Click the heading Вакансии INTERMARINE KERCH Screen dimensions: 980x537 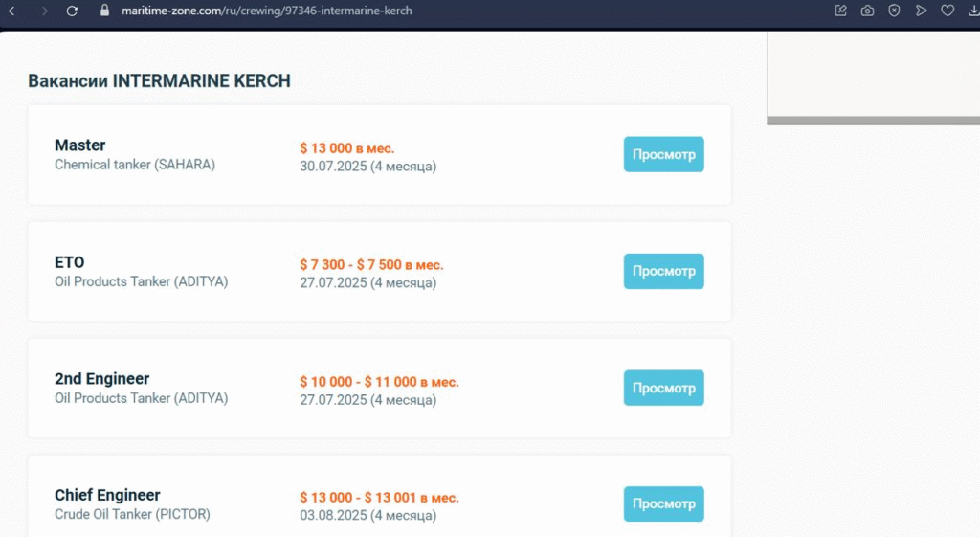(x=160, y=81)
